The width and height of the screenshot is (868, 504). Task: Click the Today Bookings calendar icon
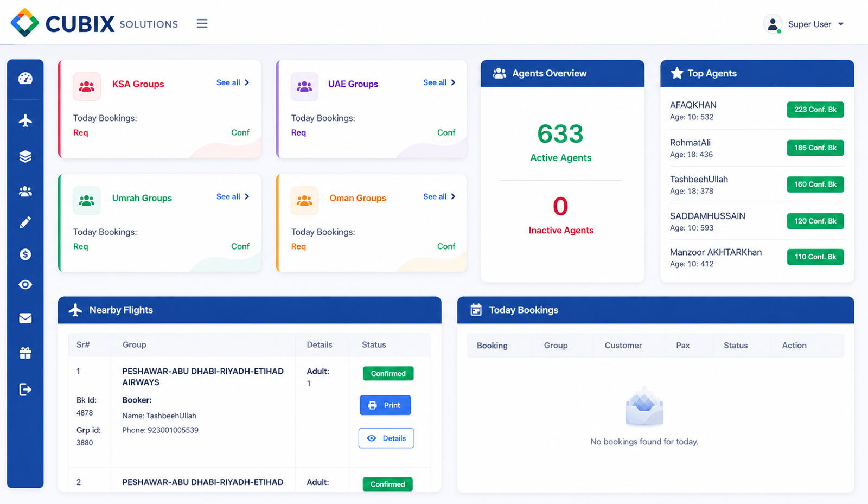[476, 310]
